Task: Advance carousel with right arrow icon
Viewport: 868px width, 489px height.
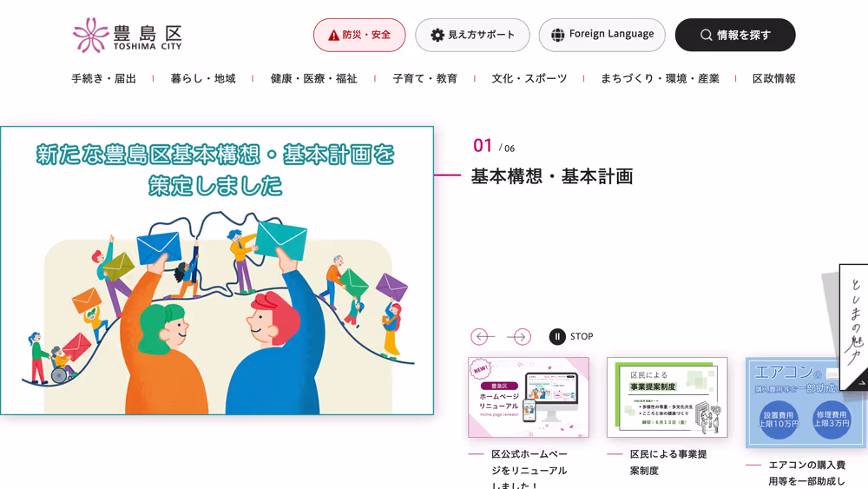Action: click(x=519, y=337)
